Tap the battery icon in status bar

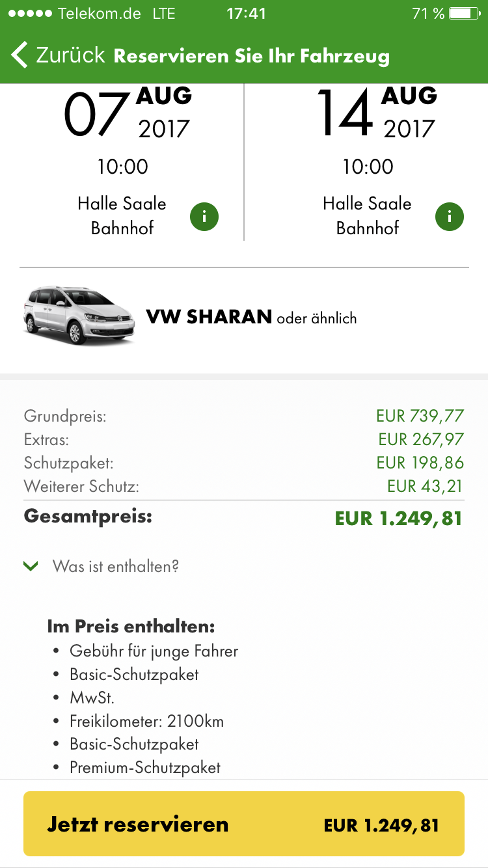tap(464, 14)
